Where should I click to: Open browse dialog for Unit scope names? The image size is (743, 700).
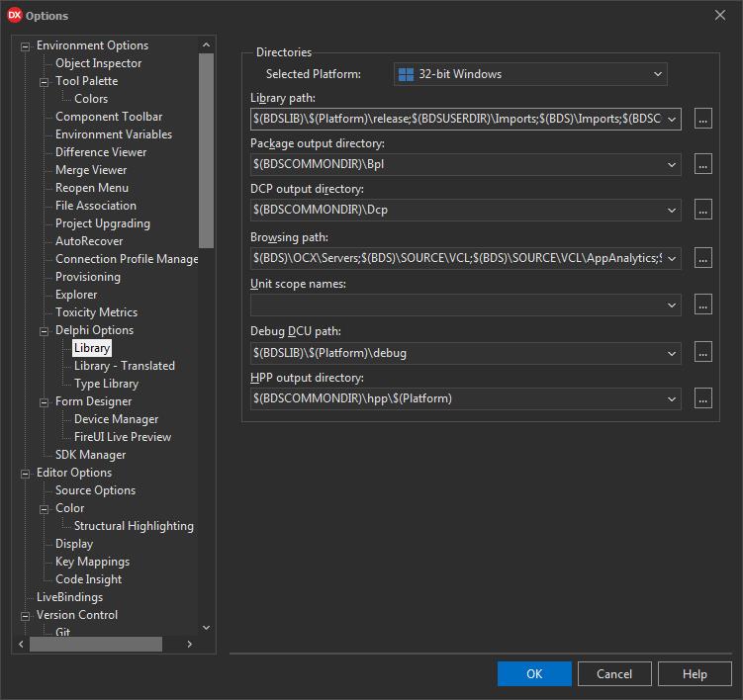pos(702,305)
